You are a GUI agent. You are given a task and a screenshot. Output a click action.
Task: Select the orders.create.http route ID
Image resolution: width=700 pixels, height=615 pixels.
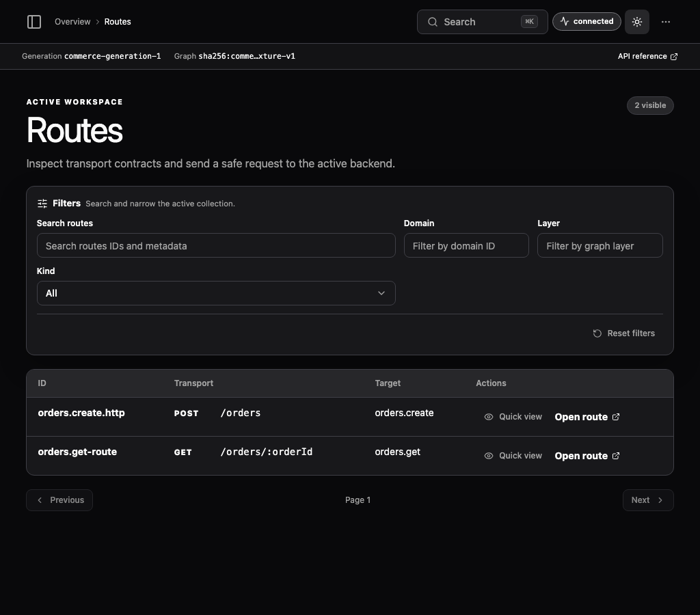[x=81, y=413]
